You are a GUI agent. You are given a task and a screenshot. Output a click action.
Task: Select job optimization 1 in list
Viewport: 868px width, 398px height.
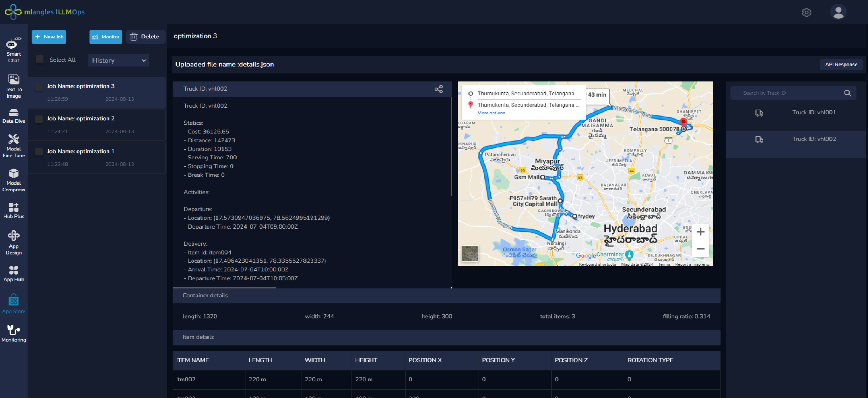point(97,158)
